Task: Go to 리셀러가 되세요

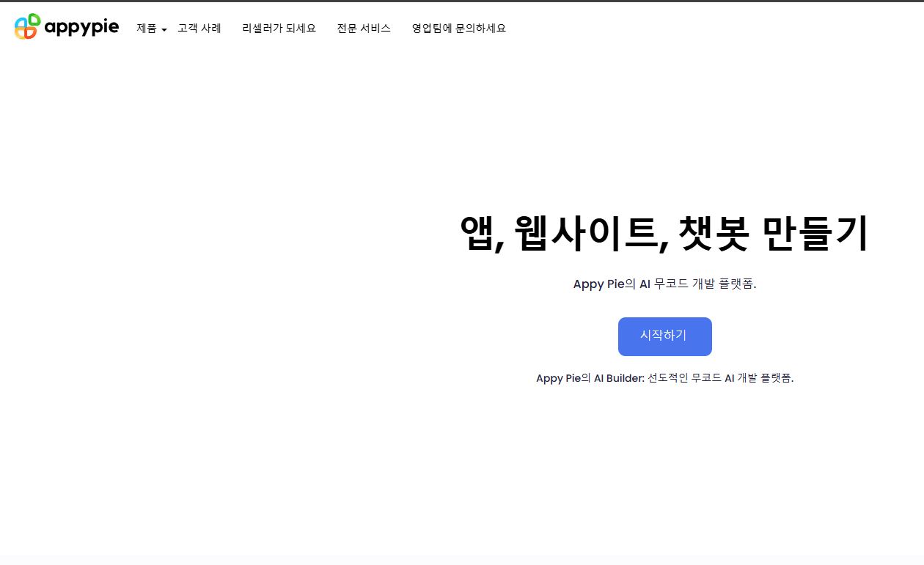Action: 279,29
